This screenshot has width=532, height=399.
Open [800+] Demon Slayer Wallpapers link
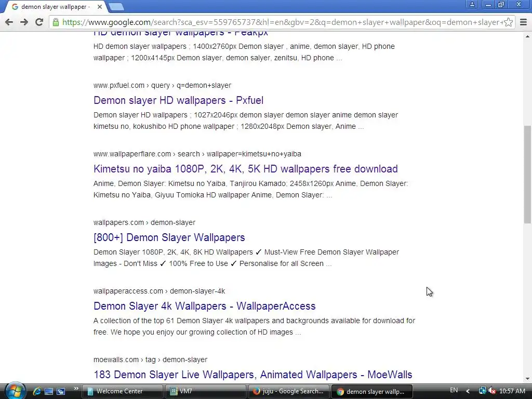pos(169,237)
